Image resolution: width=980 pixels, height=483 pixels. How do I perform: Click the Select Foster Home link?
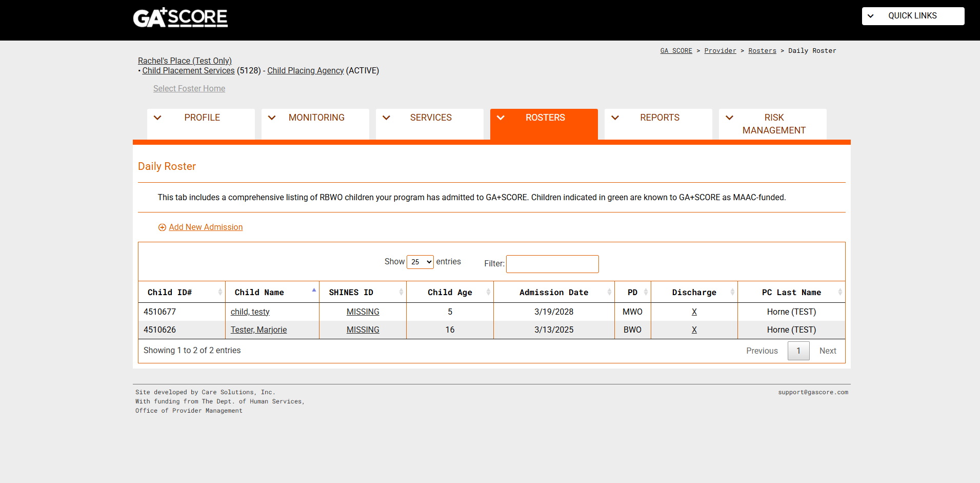(189, 89)
